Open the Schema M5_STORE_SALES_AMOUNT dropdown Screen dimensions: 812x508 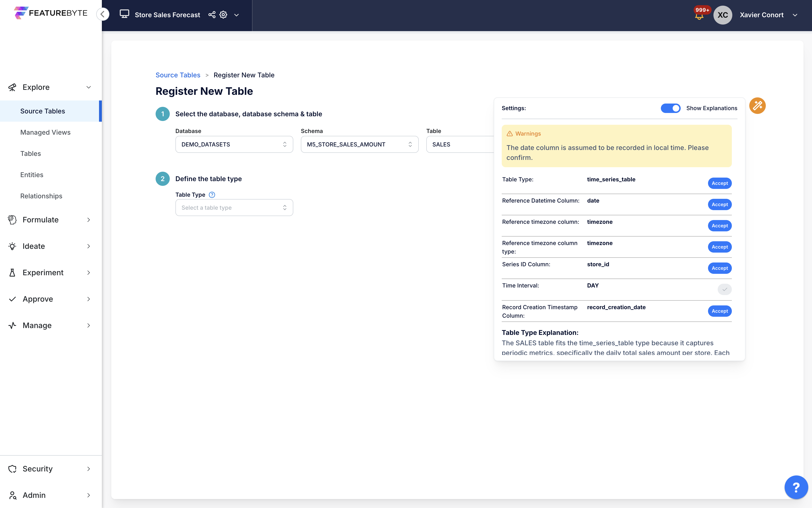tap(359, 145)
